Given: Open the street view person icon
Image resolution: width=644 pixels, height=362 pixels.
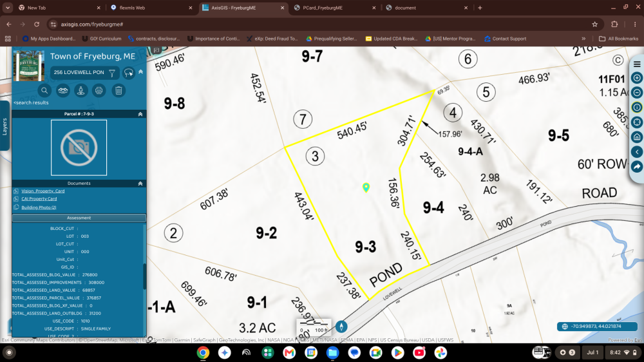Looking at the screenshot, I should pyautogui.click(x=81, y=90).
